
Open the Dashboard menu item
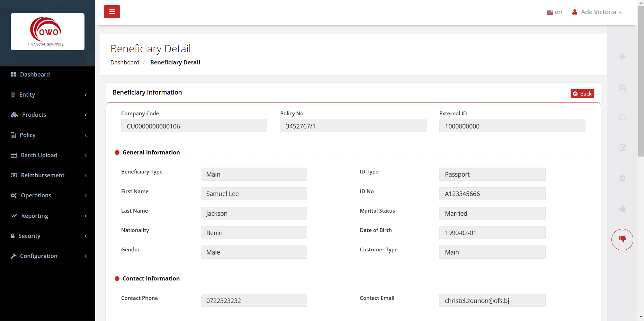tap(47, 74)
